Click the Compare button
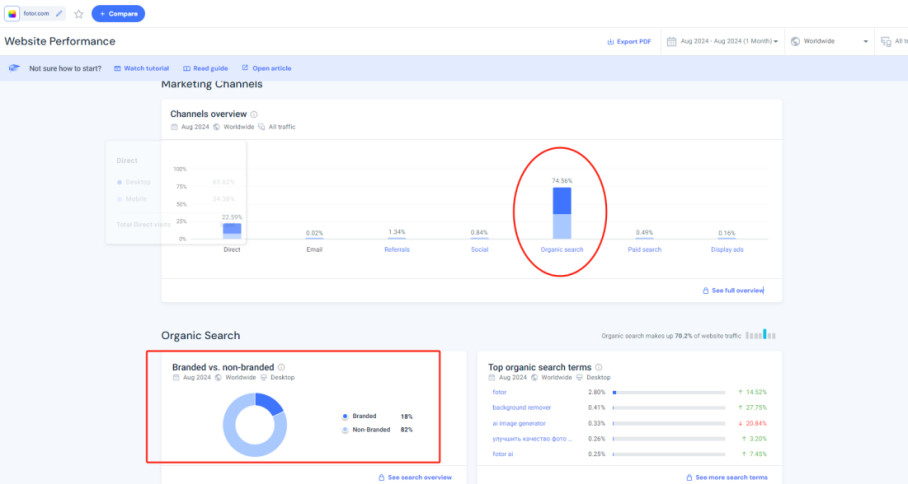Screen dimensions: 908x484 pyautogui.click(x=118, y=14)
